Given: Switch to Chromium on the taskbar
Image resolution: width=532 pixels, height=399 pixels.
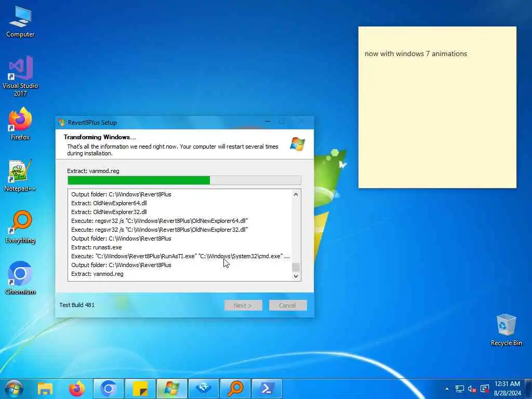Looking at the screenshot, I should (109, 389).
